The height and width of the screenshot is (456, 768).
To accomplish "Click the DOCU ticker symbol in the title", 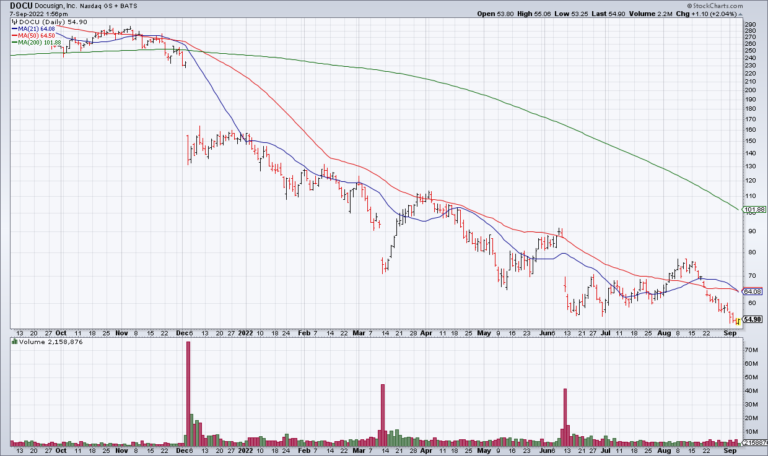I will pyautogui.click(x=20, y=6).
